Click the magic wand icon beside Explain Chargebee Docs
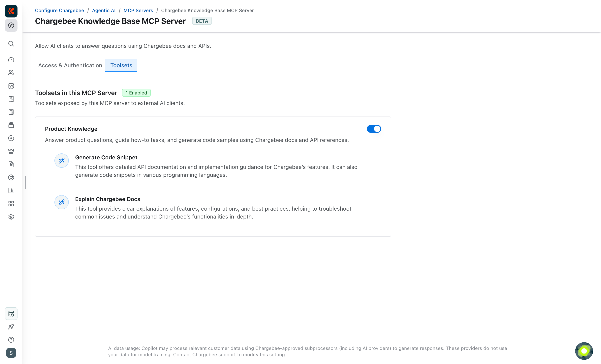601x364 pixels. tap(61, 202)
